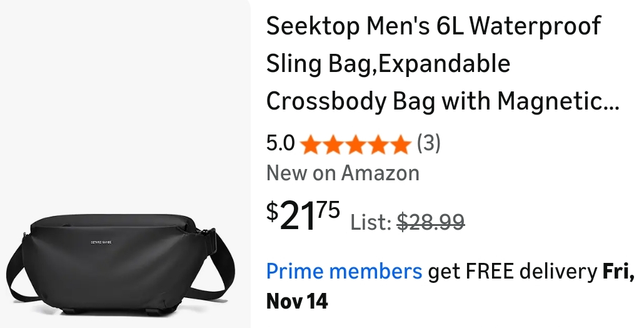The image size is (644, 328).
Task: Click the Fri, Nov 14 delivery date
Action: pos(450,285)
